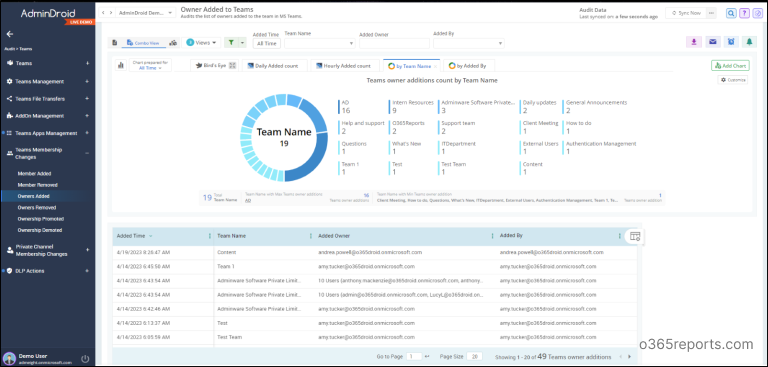Click the power logout icon
768x367 pixels.
tap(85, 359)
